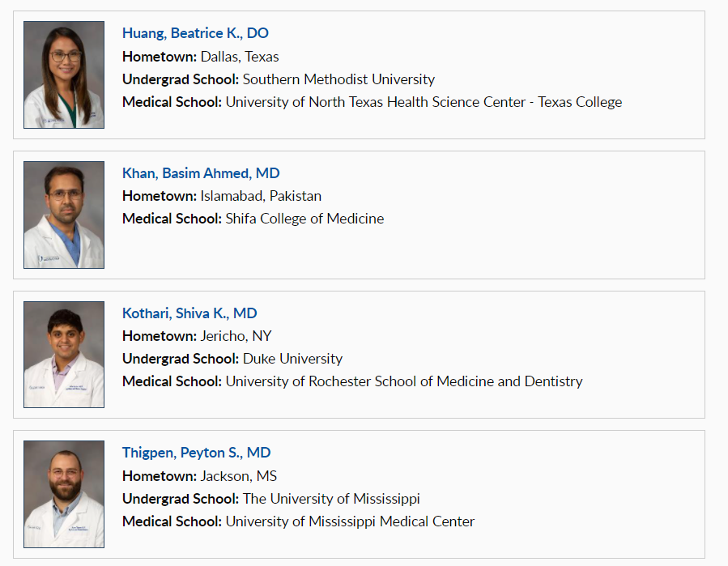
Task: Open the Huang, Beatrice K., DO profile link
Action: [195, 33]
